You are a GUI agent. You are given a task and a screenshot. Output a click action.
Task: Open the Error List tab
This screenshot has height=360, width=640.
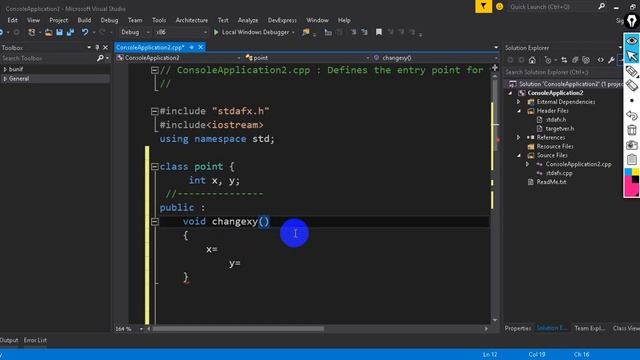35,340
